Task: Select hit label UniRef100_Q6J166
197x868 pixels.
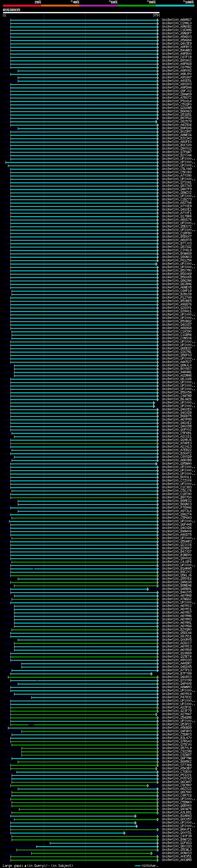Action: [x=177, y=379]
